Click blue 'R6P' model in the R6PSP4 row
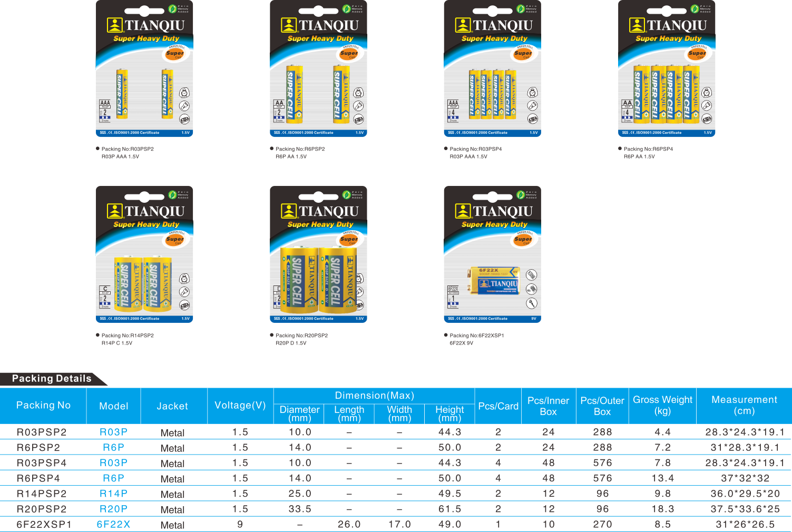 click(x=114, y=478)
